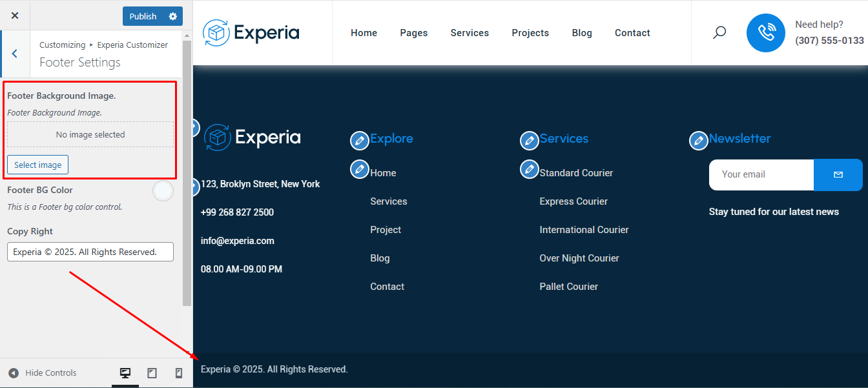
Task: Click the Services footer heading
Action: coord(564,138)
